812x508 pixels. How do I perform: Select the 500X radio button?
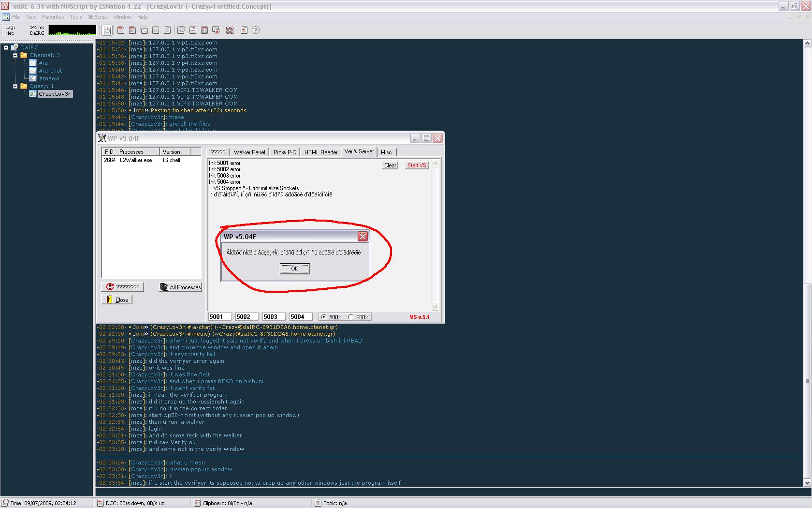coord(323,317)
